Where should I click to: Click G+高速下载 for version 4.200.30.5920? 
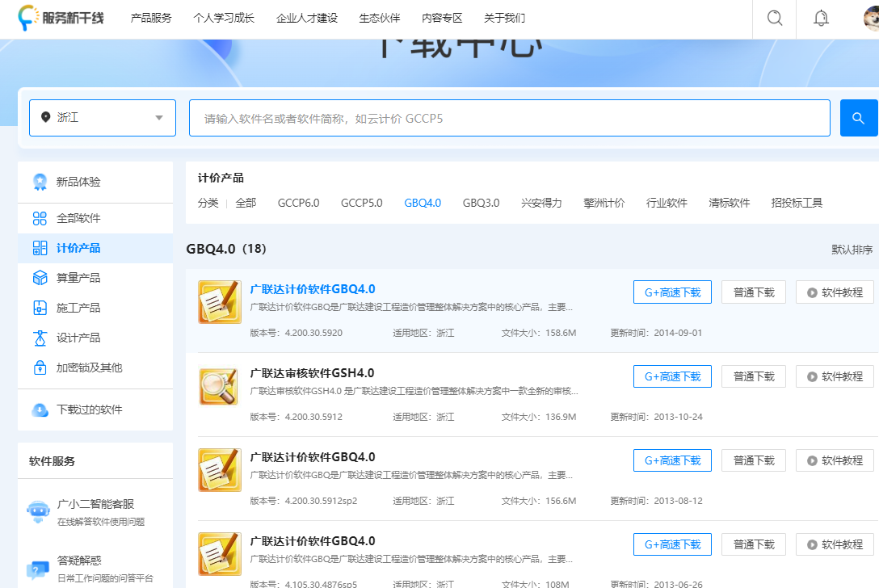point(672,292)
